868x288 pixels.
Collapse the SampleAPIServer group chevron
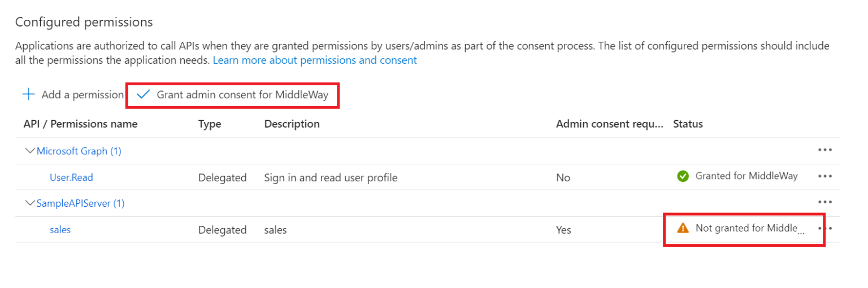pos(31,203)
